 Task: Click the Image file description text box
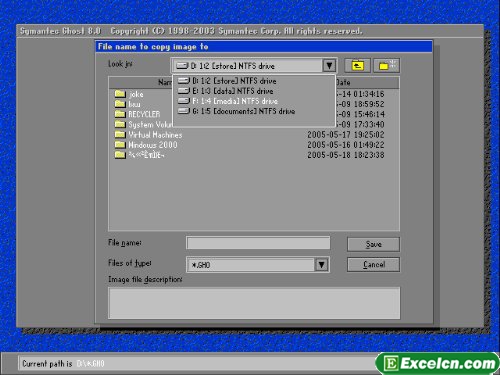coord(254,303)
